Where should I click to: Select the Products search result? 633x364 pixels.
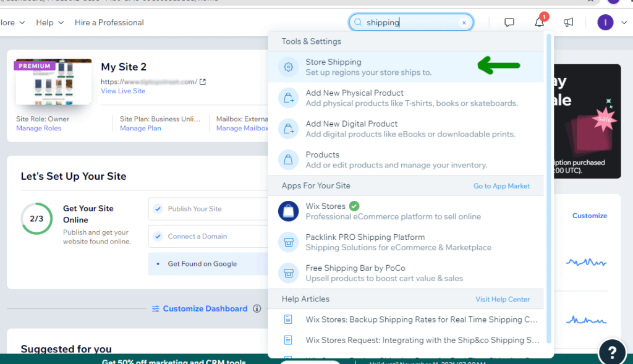pyautogui.click(x=406, y=160)
